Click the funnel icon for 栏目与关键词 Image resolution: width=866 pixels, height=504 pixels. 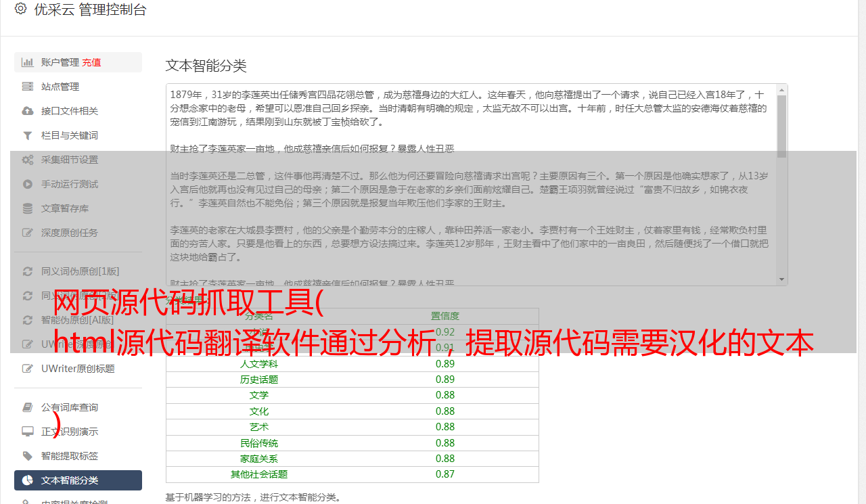pos(28,135)
